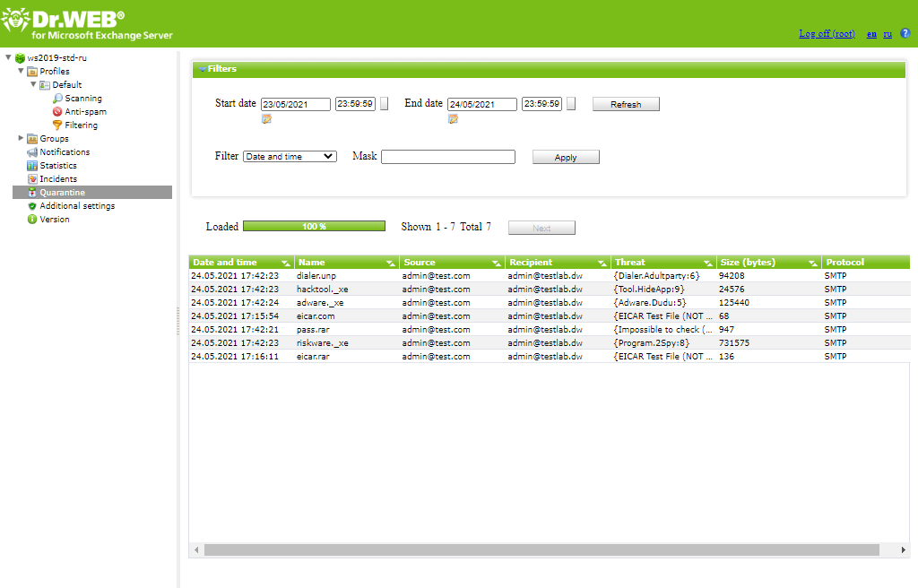Go to the Incidents section
This screenshot has width=918, height=588.
pyautogui.click(x=58, y=179)
